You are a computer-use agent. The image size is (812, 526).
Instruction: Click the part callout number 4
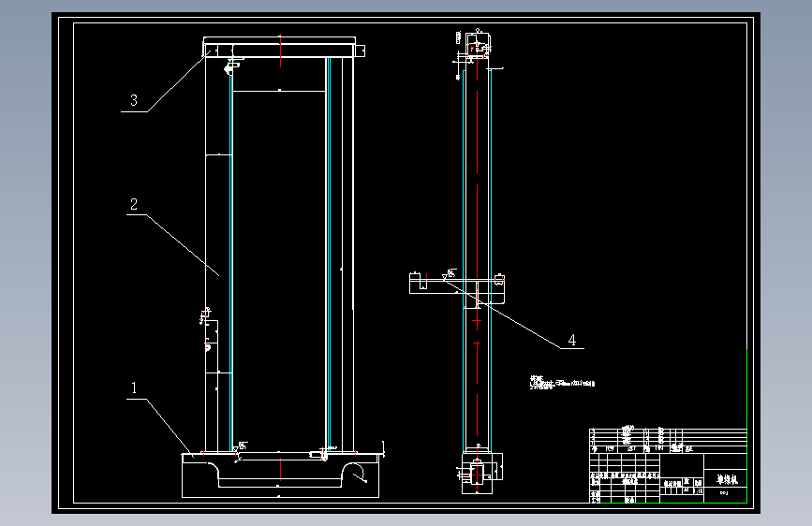(x=571, y=340)
